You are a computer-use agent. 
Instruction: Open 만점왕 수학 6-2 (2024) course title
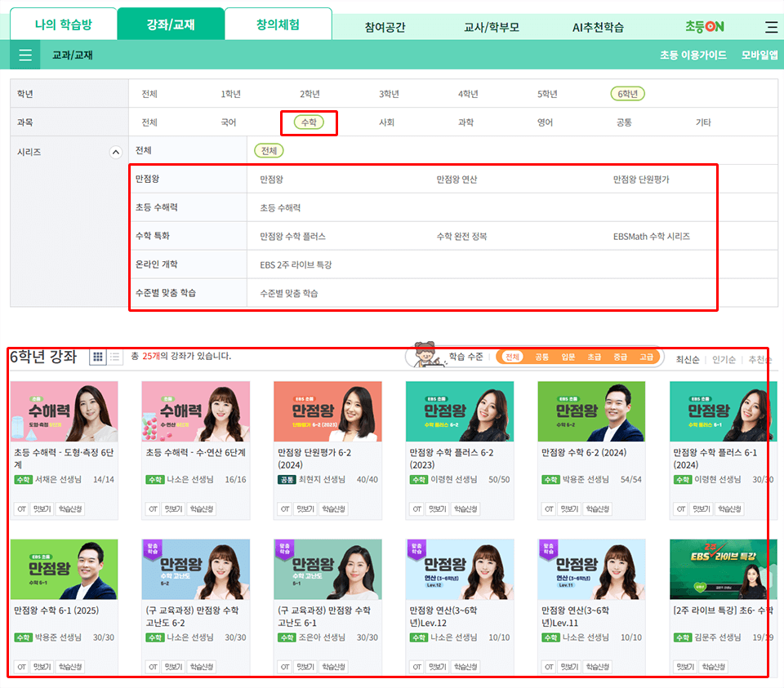click(x=584, y=453)
